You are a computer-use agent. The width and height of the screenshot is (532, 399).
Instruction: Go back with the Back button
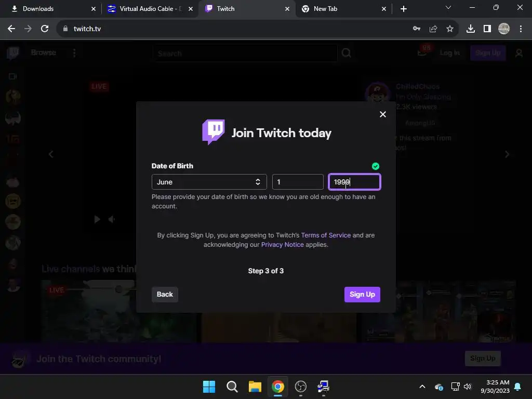165,294
